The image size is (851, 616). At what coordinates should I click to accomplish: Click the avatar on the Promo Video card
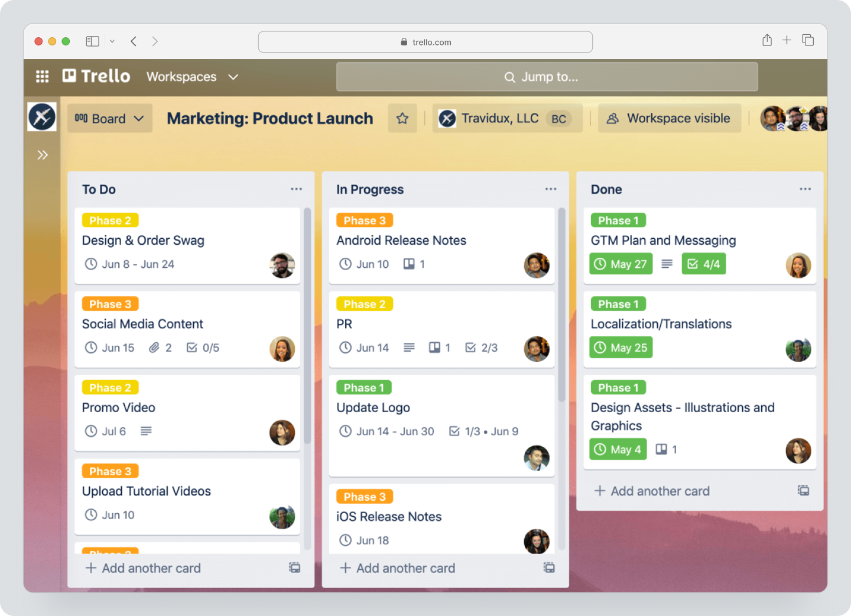coord(282,432)
